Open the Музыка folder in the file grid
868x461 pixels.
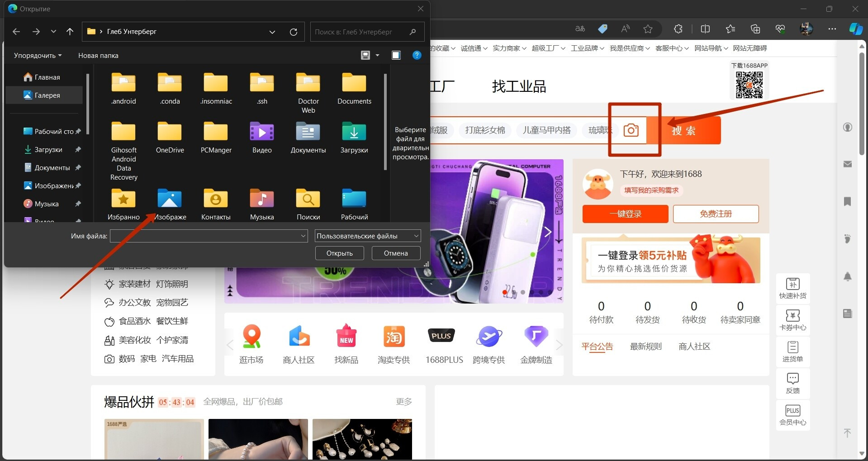click(x=262, y=204)
